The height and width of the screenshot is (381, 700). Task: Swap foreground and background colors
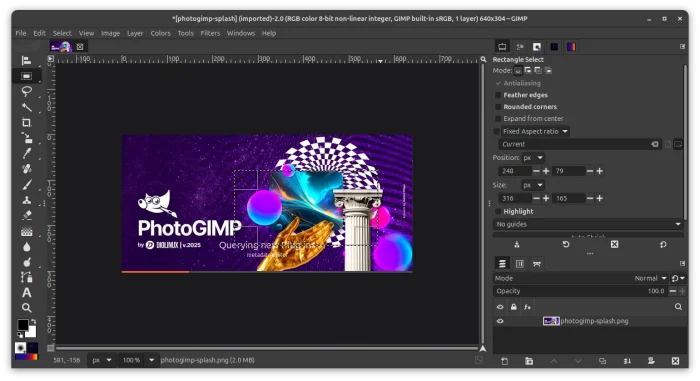tap(33, 321)
